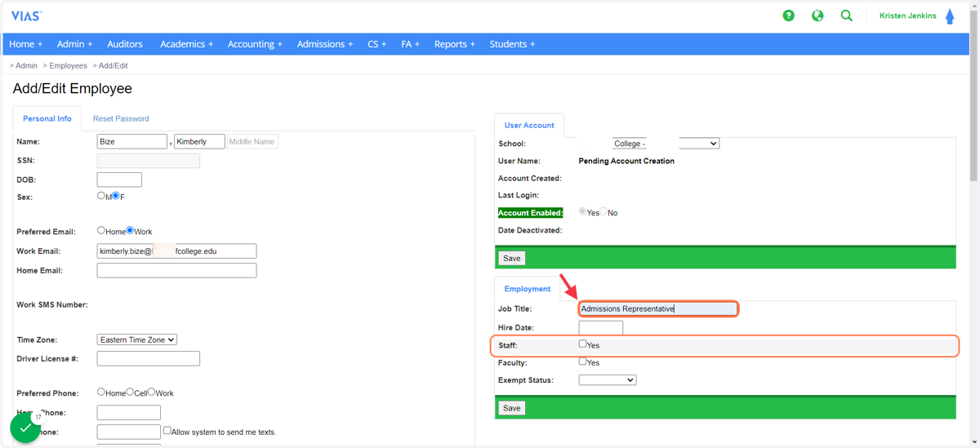The height and width of the screenshot is (448, 980).
Task: Open the green checkmark badge widget
Action: tap(25, 428)
